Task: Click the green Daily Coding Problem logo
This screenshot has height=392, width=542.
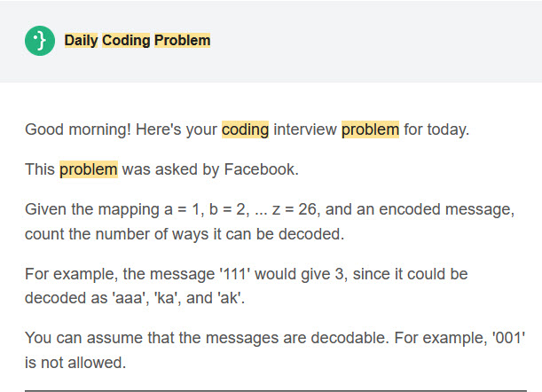Action: 40,41
